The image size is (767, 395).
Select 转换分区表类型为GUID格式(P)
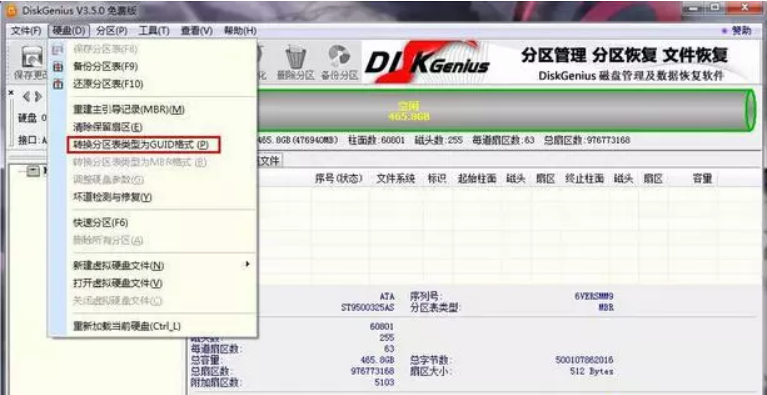click(x=144, y=145)
